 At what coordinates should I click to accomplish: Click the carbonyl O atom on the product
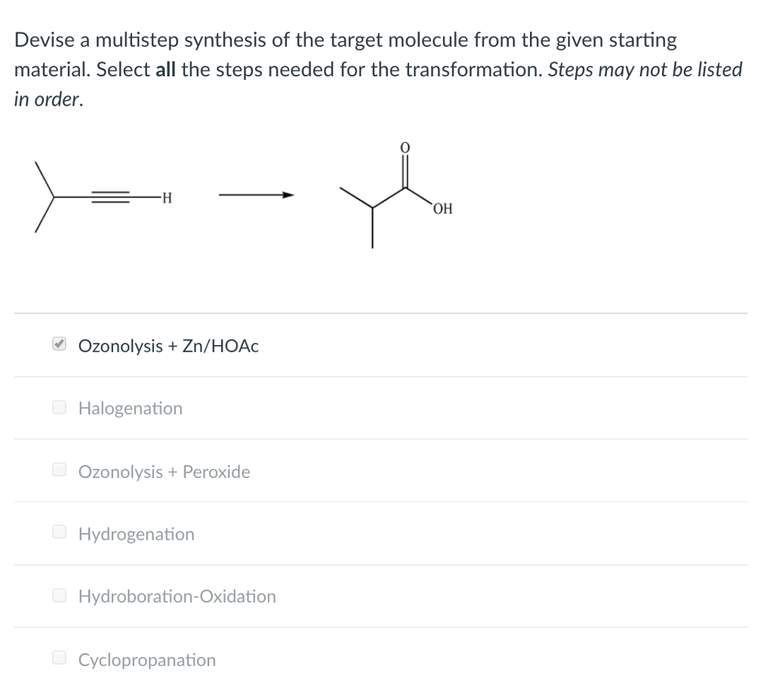click(405, 148)
